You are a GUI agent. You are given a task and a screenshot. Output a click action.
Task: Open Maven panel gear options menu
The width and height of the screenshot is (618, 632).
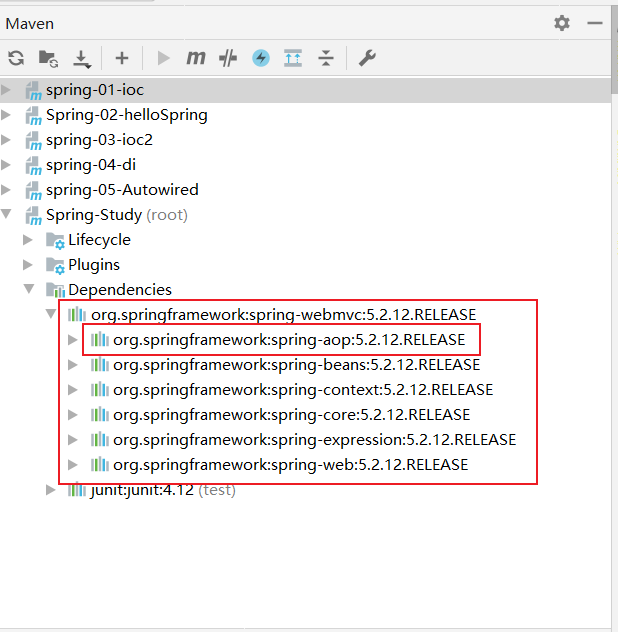[562, 22]
